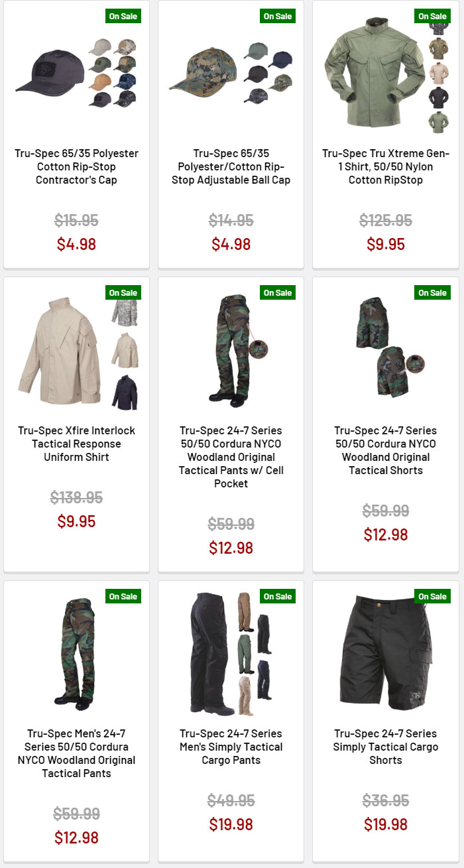464x868 pixels.
Task: Open Xfire Interlock Tactical Response Uniform Shirt link
Action: (76, 444)
